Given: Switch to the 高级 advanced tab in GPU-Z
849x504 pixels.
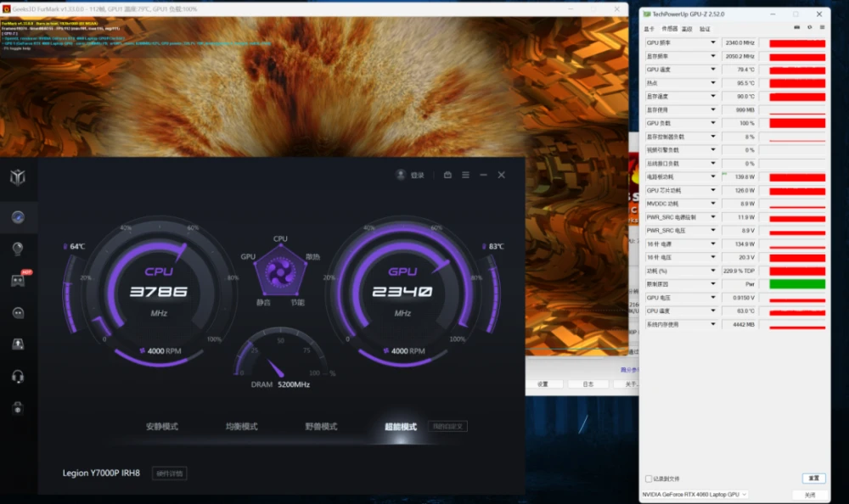Looking at the screenshot, I should point(687,29).
